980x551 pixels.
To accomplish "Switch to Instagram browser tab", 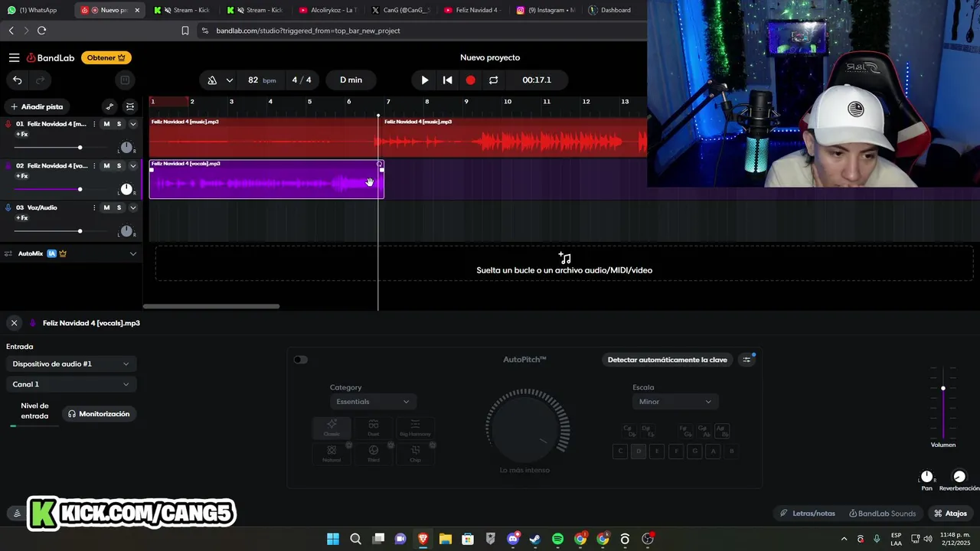I will tap(545, 10).
